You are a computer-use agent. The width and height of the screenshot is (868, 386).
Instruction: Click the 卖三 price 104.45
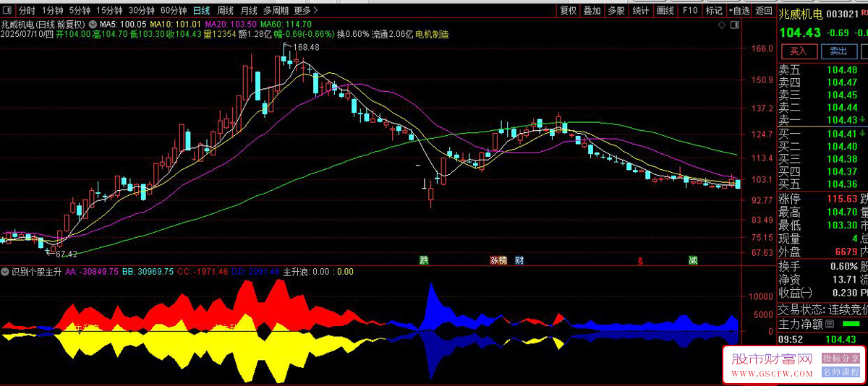tap(842, 95)
